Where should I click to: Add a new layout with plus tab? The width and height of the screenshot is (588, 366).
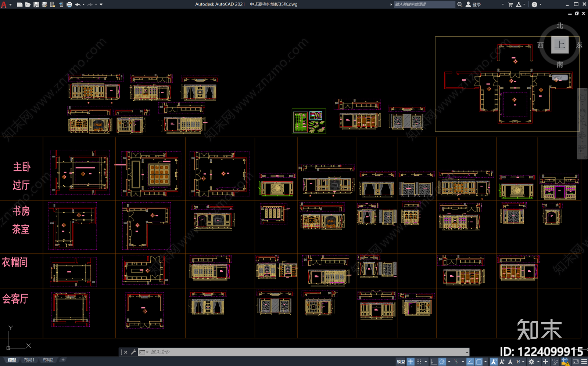[x=63, y=360]
